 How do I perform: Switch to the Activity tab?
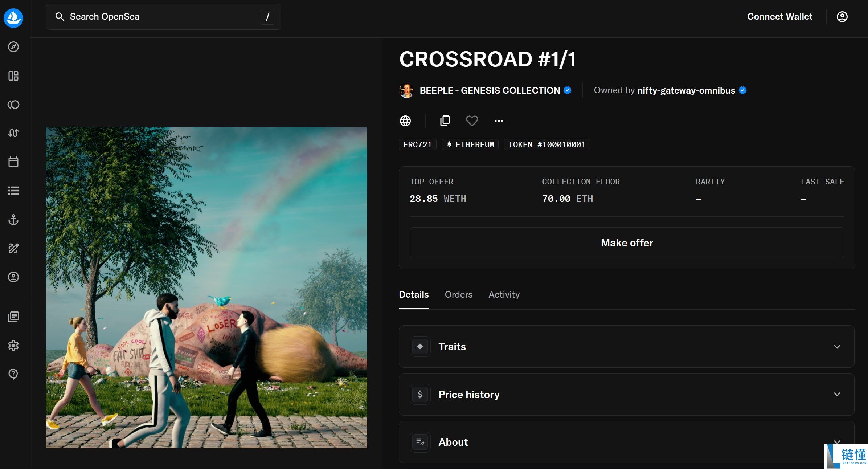click(504, 295)
